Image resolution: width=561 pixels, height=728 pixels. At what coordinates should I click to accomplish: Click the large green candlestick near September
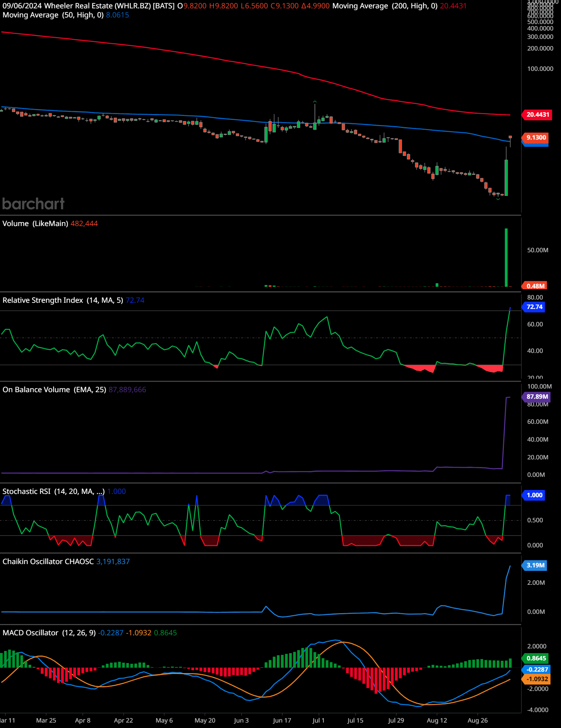tap(506, 177)
